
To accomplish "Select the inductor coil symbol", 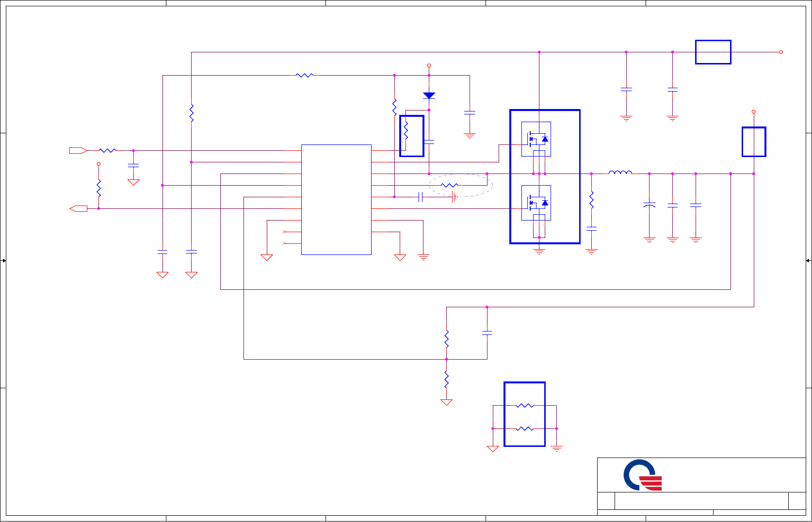I will (620, 172).
